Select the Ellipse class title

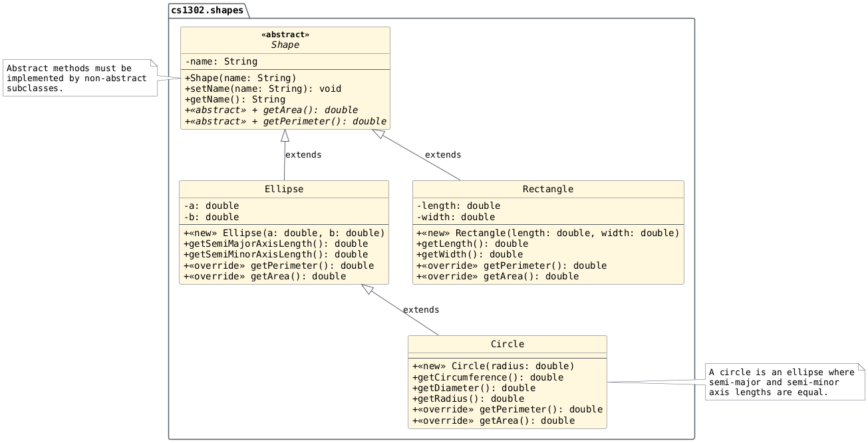click(x=284, y=190)
